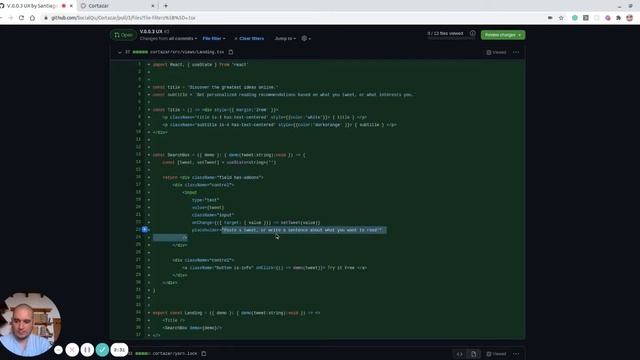This screenshot has width=640, height=360.
Task: Open diff settings gear dropdown
Action: pyautogui.click(x=306, y=38)
